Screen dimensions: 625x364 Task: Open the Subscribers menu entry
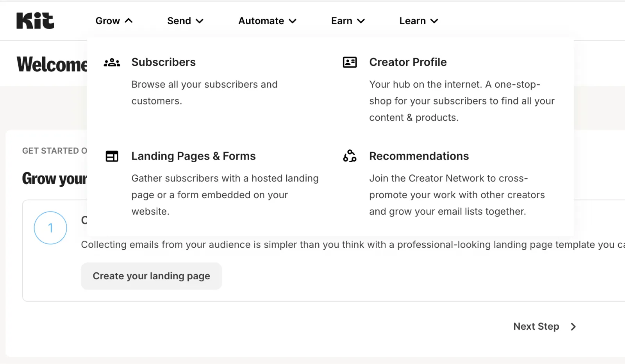[163, 62]
